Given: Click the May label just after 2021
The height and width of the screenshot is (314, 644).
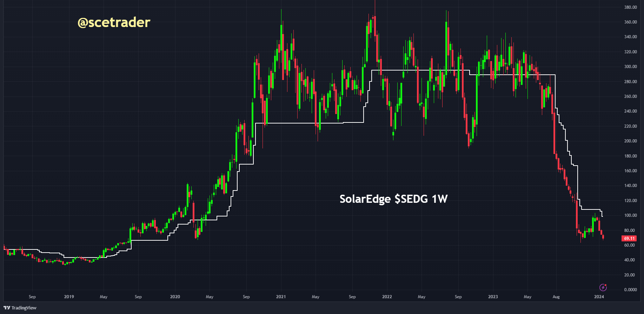Looking at the screenshot, I should [316, 296].
